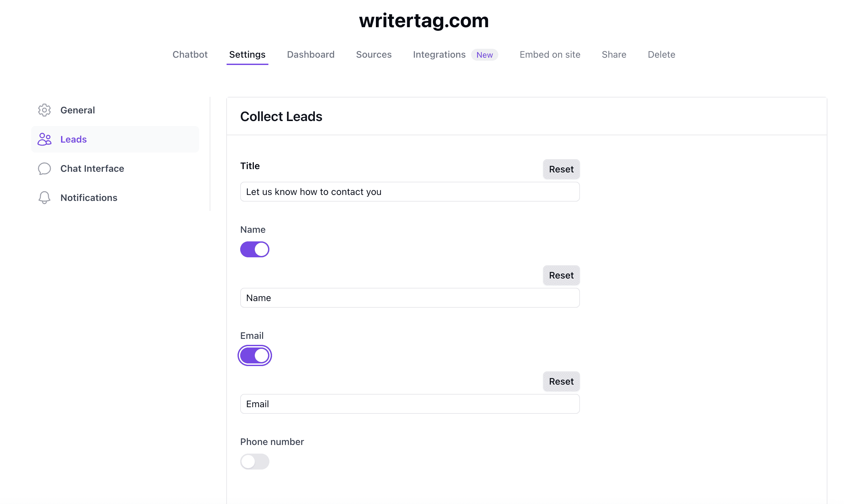Go to the Sources tab
This screenshot has width=844, height=504.
[x=374, y=54]
